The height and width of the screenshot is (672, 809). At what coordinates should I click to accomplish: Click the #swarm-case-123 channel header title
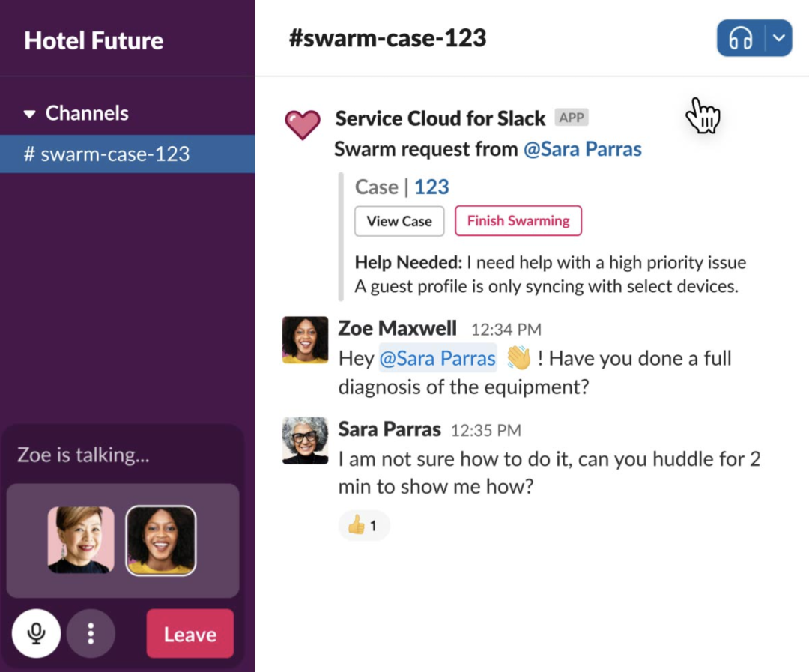click(x=387, y=38)
